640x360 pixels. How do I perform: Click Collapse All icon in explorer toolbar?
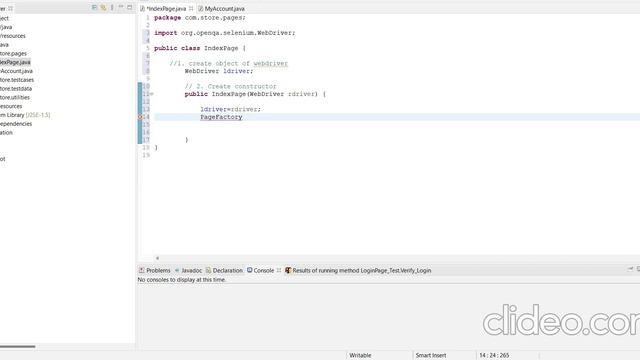coord(94,7)
